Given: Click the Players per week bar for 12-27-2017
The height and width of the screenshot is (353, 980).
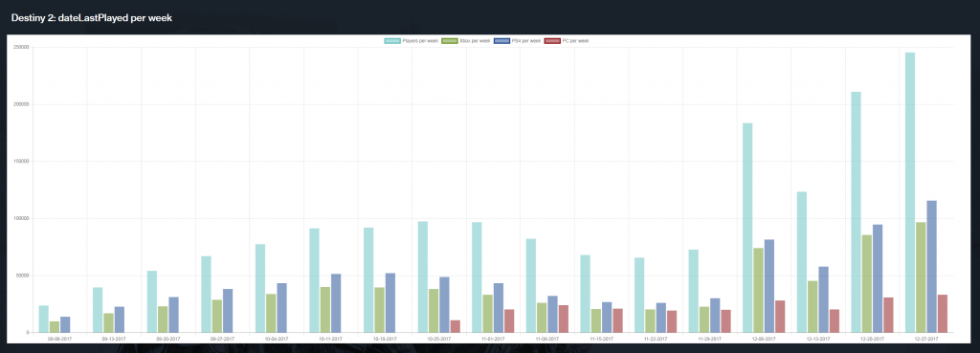Looking at the screenshot, I should point(910,192).
